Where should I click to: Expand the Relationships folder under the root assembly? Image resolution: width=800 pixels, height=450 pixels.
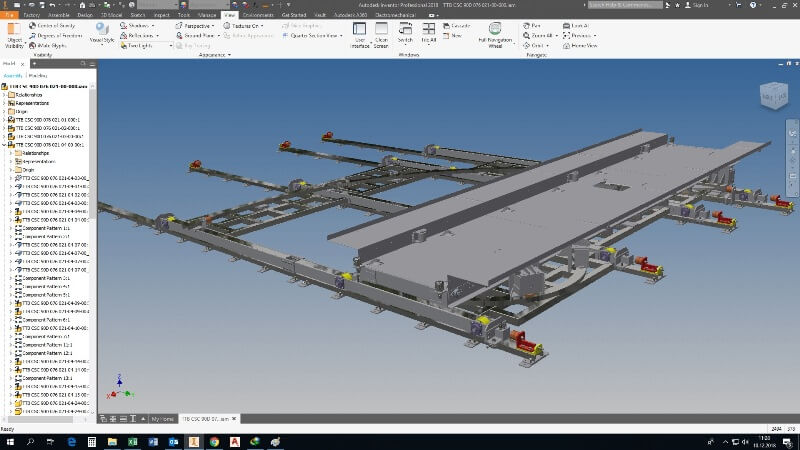tap(5, 95)
